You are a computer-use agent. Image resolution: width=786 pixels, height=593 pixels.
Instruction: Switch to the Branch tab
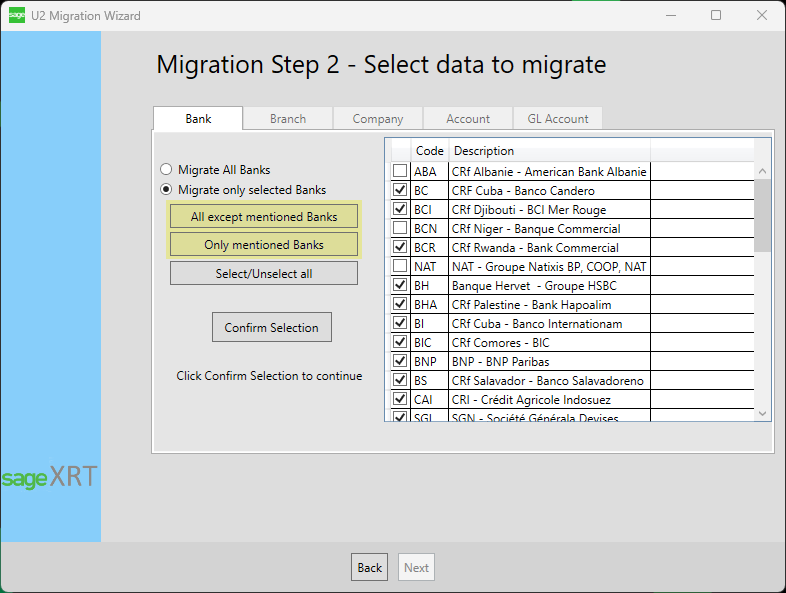click(288, 119)
